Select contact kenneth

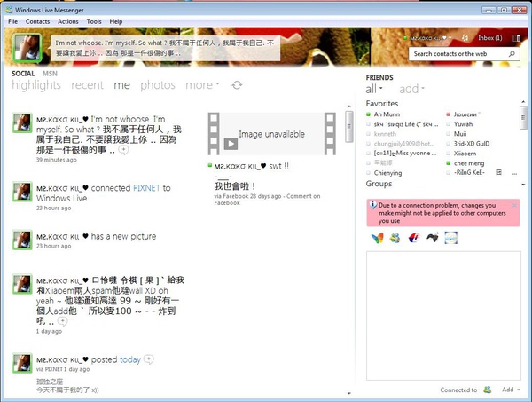coord(385,134)
